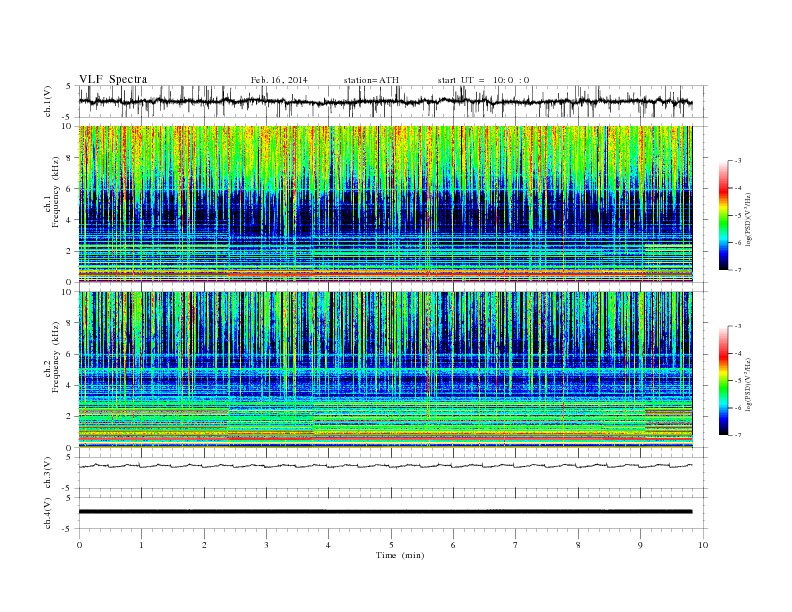Click the "ch.2 Frequency (kHz)" axis label
This screenshot has width=792, height=612.
53,370
